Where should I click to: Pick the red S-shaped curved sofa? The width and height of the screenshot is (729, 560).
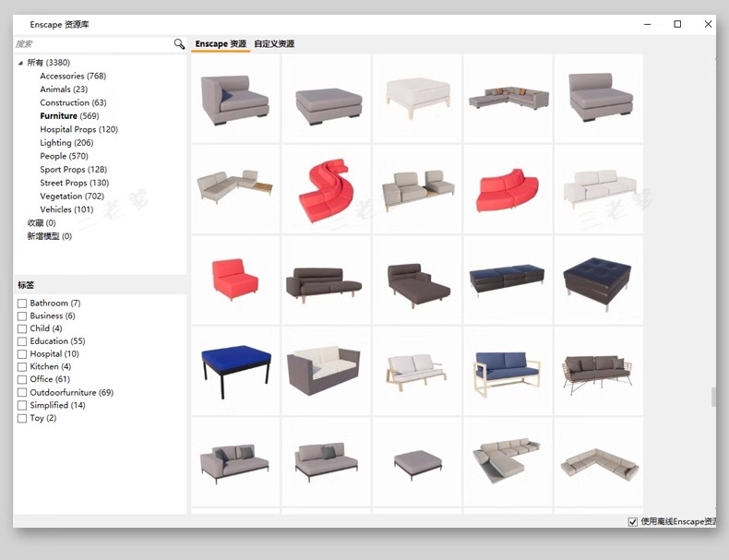click(327, 189)
